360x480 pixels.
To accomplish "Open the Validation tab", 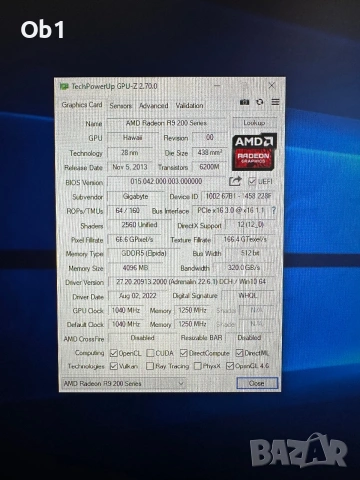I will (x=189, y=106).
